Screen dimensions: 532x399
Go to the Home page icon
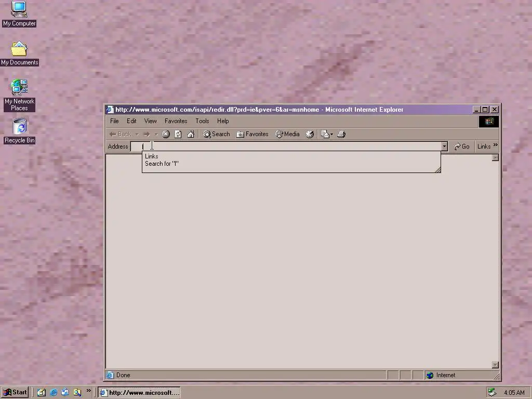coord(191,135)
